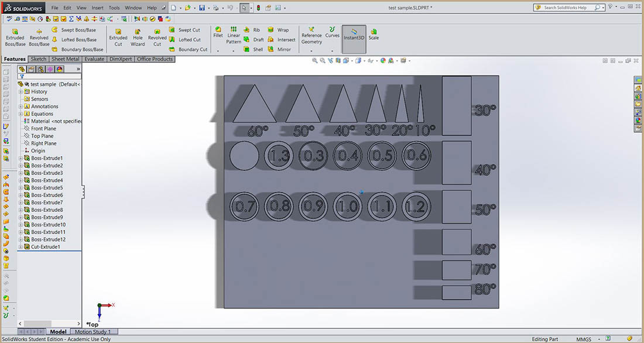This screenshot has width=644, height=343.
Task: Click the Linear Pattern tool
Action: click(x=234, y=35)
